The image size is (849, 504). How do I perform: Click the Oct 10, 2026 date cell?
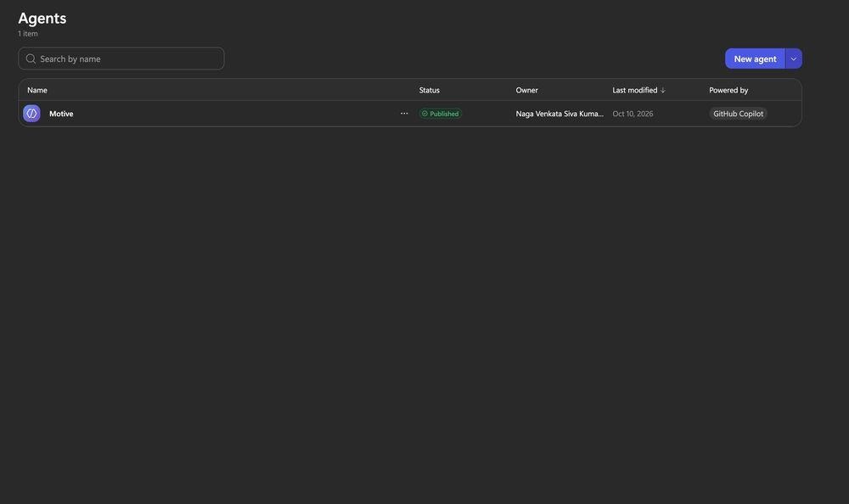633,114
